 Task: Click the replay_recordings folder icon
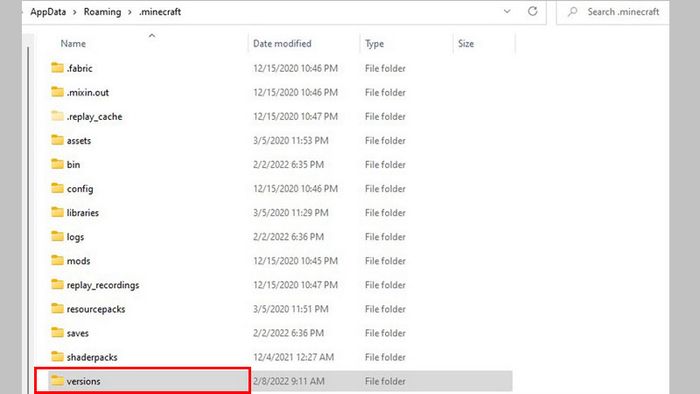click(x=57, y=285)
